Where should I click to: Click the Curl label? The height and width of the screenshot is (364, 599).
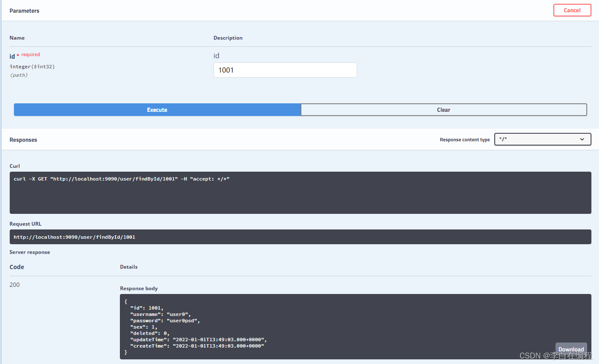click(x=15, y=166)
